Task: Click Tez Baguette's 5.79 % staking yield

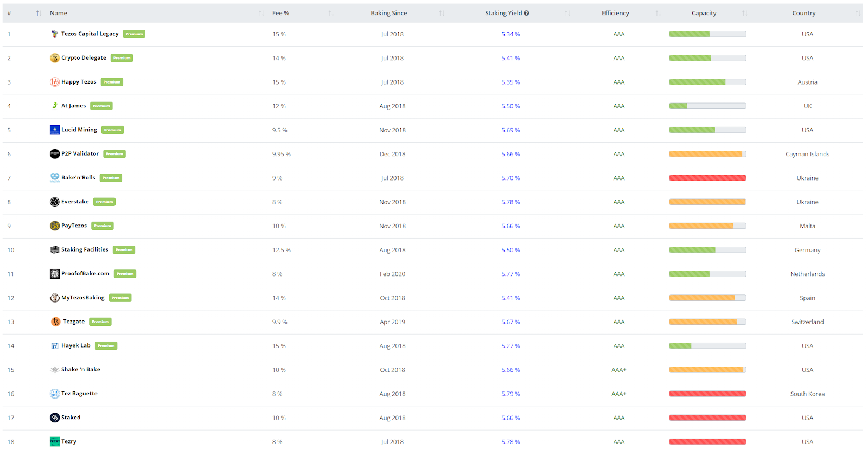Action: 510,394
